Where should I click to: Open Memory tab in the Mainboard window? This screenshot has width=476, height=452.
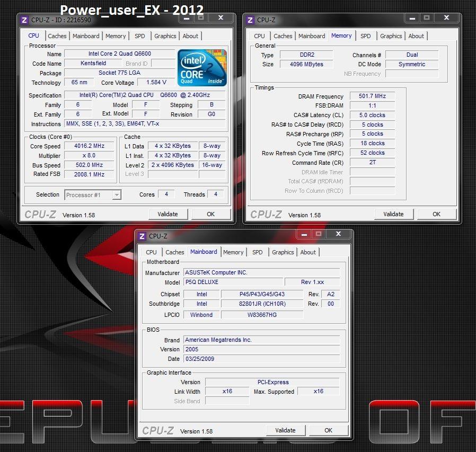(233, 252)
